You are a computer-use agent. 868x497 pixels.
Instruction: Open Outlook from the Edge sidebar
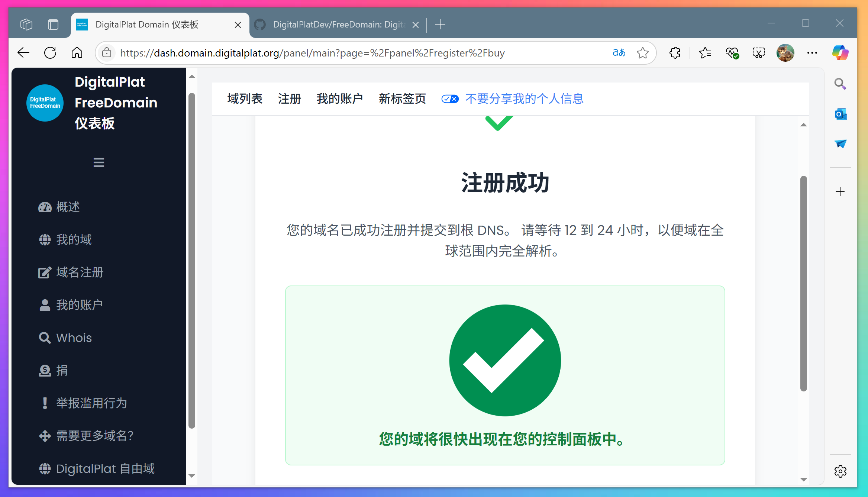840,114
